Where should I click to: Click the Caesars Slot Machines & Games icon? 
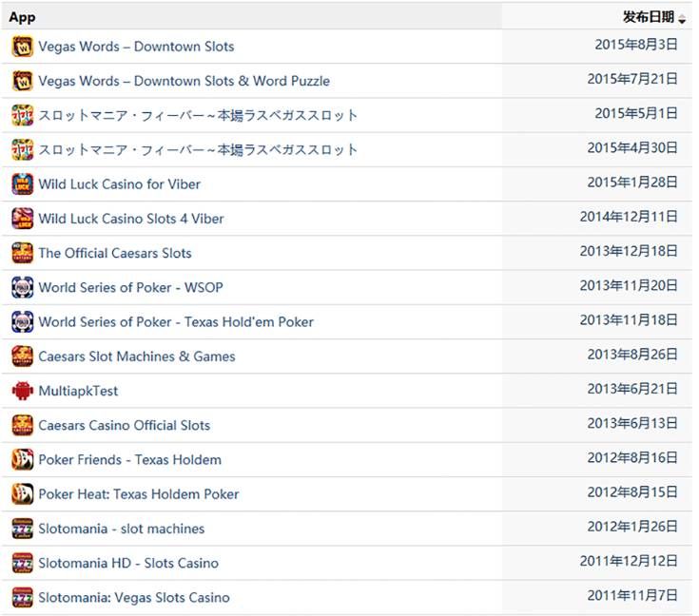22,356
